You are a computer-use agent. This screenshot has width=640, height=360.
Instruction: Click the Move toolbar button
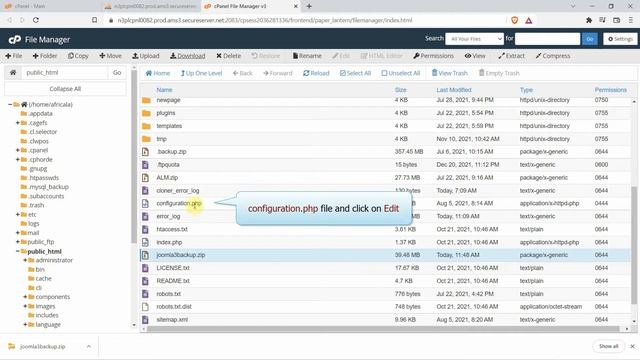click(x=110, y=56)
